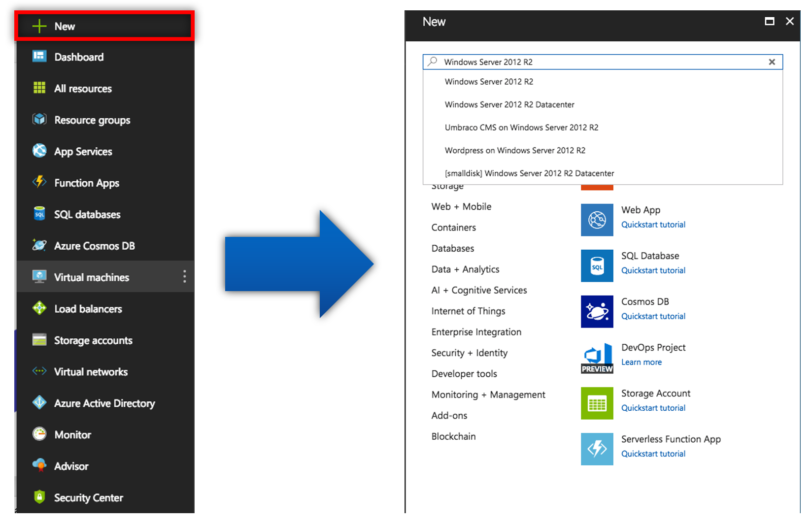Click the Security Center shield icon
The height and width of the screenshot is (525, 812).
click(39, 496)
